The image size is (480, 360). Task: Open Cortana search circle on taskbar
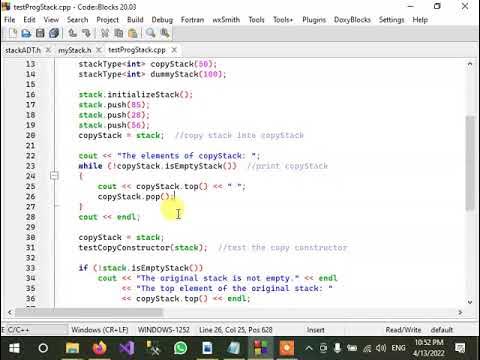tap(43, 348)
